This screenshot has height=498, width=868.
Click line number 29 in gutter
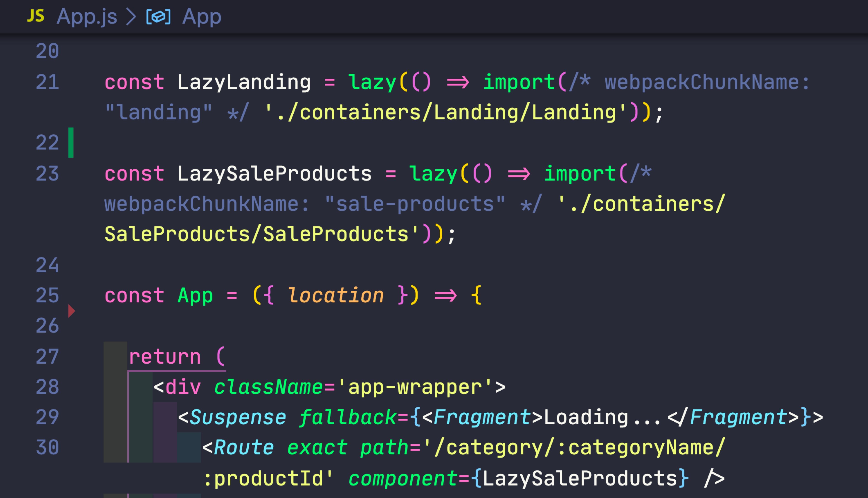47,417
